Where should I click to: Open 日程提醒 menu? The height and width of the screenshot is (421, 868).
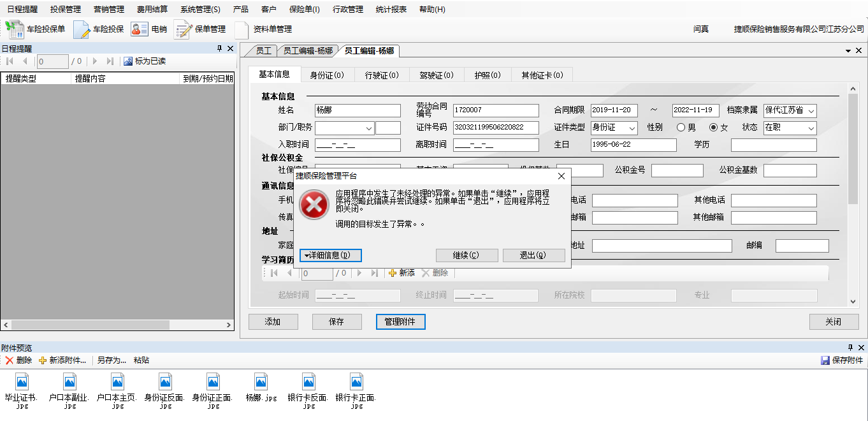22,10
